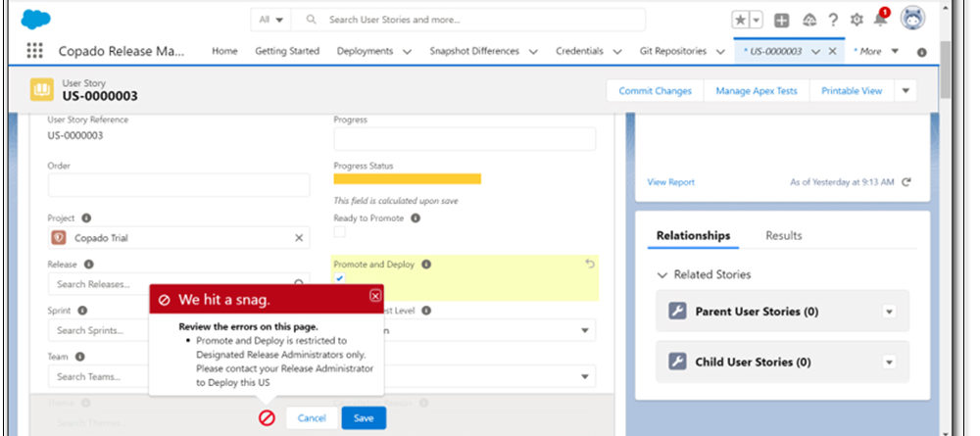
Task: Click the Manage Apex Tests button
Action: [757, 90]
